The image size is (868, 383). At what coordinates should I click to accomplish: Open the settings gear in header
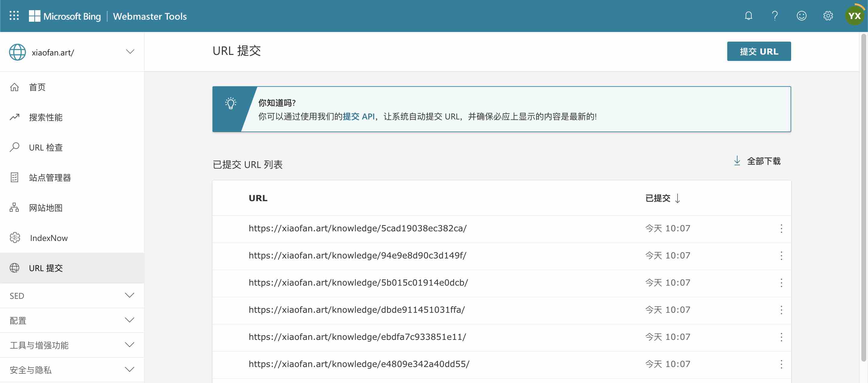(828, 15)
